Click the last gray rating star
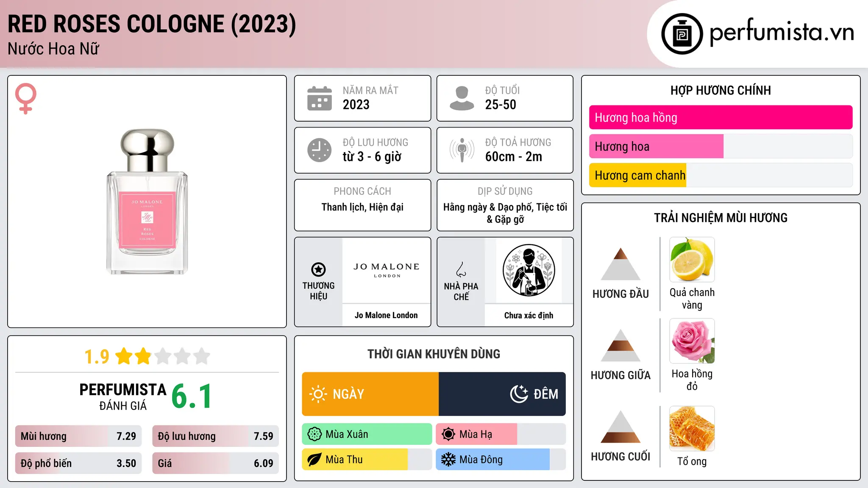This screenshot has width=868, height=488. tap(202, 356)
